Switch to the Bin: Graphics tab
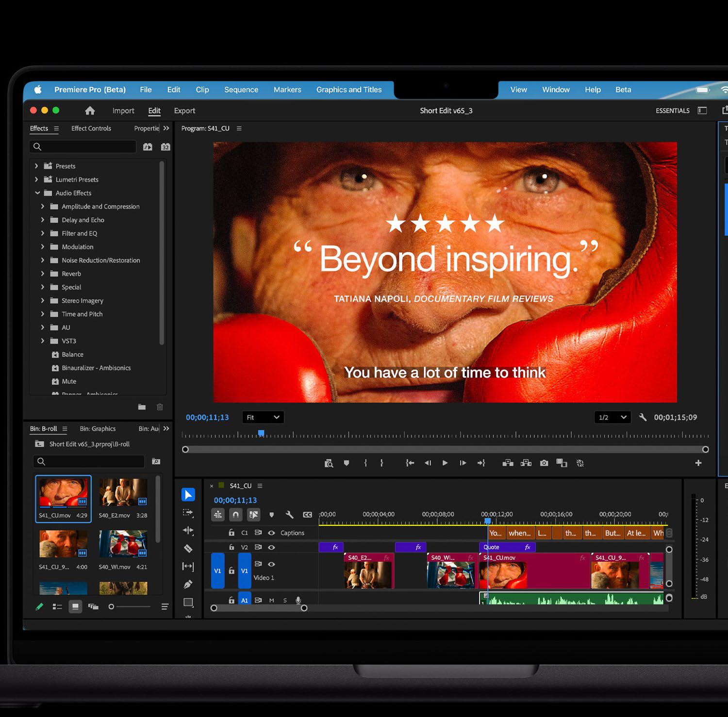This screenshot has height=717, width=728. (97, 428)
